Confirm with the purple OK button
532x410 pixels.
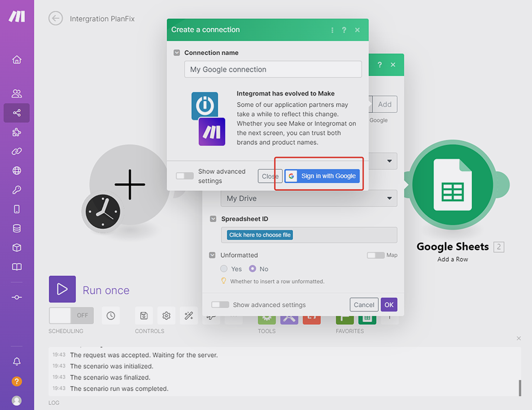pyautogui.click(x=389, y=305)
